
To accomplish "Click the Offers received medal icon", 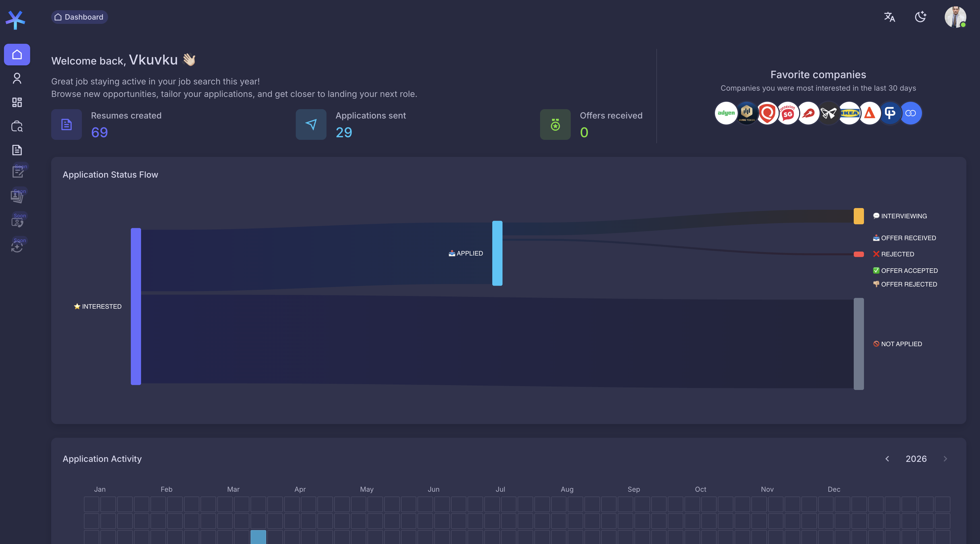I will pyautogui.click(x=555, y=125).
